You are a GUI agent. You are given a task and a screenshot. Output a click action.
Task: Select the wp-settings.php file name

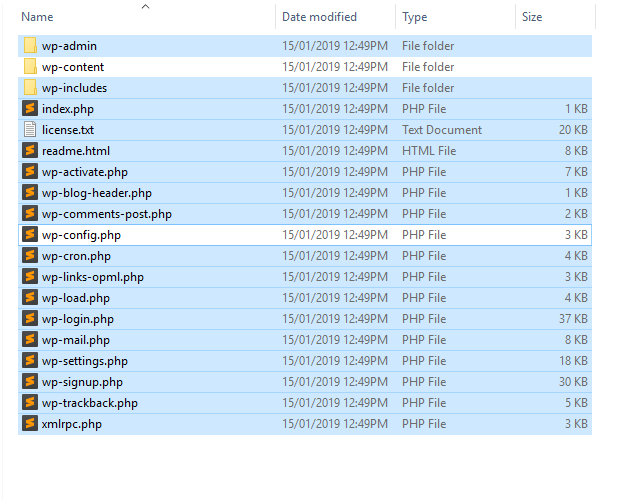point(85,361)
